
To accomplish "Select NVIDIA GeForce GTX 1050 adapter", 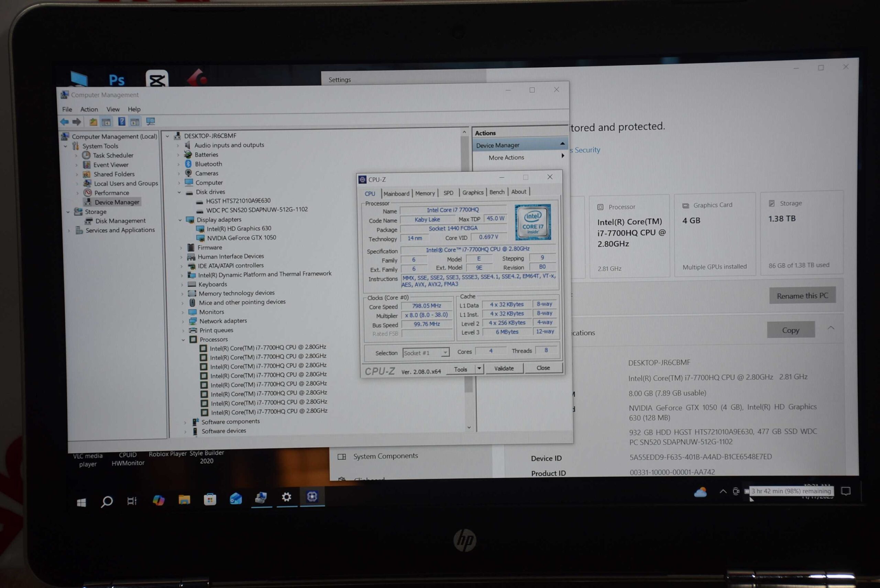I will tap(241, 238).
